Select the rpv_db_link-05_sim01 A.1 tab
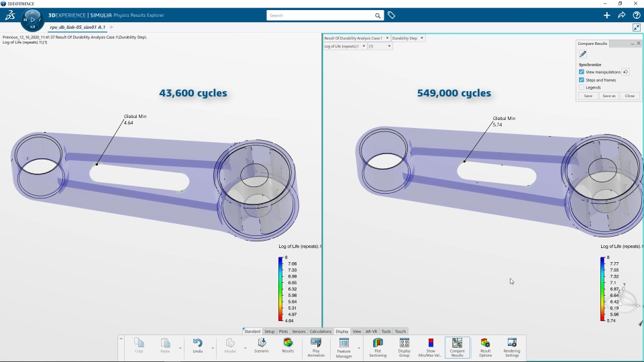This screenshot has height=362, width=644. [x=78, y=27]
